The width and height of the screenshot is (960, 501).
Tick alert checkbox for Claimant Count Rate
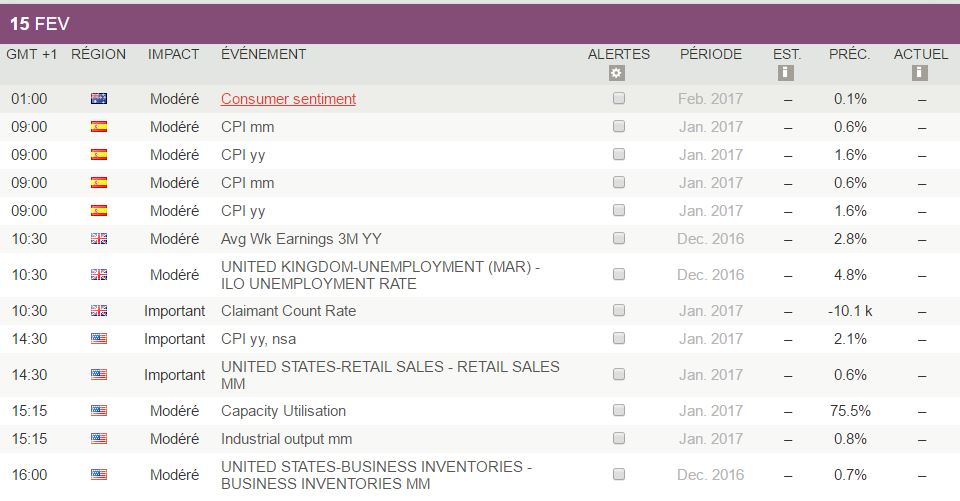click(x=619, y=311)
